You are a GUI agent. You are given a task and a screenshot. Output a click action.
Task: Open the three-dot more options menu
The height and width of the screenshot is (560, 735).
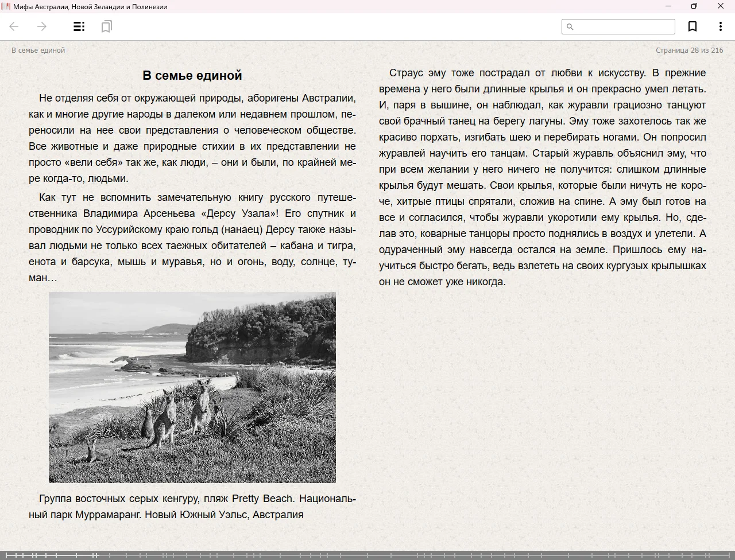pyautogui.click(x=720, y=26)
